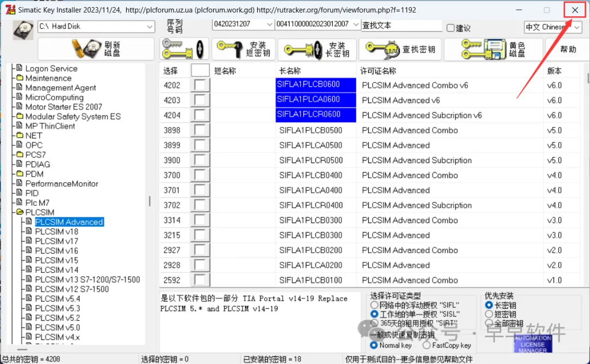Click the find key magnifier button
The width and height of the screenshot is (590, 364).
click(401, 49)
